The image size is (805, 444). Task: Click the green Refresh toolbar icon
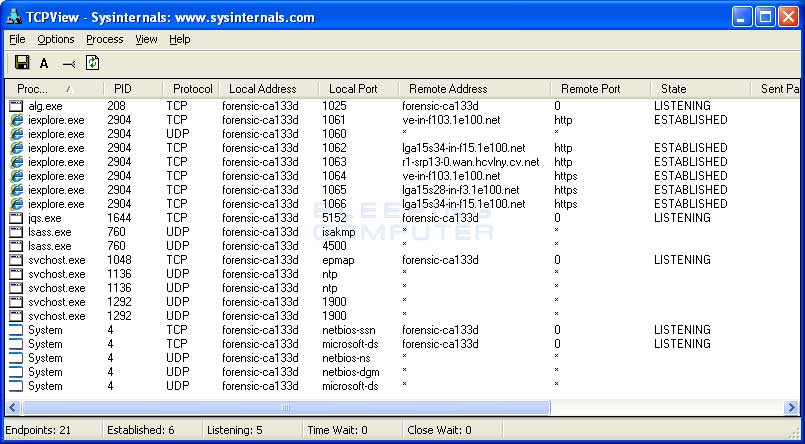click(x=92, y=63)
